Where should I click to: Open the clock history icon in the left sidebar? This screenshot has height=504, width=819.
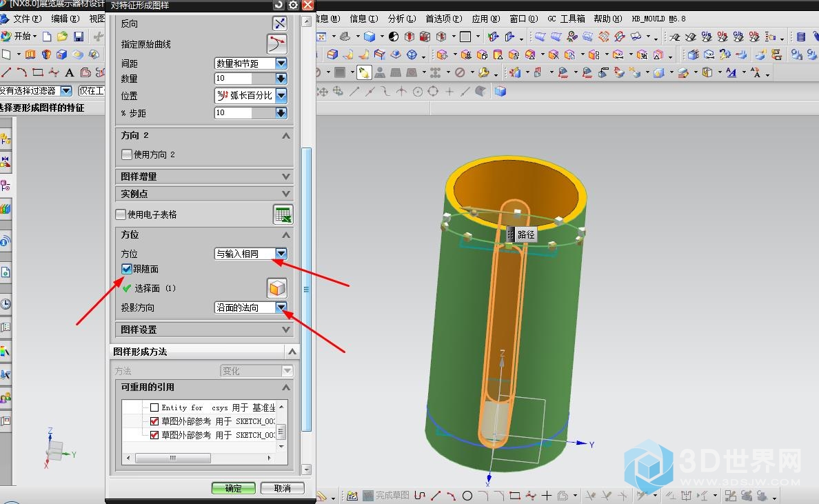point(6,304)
